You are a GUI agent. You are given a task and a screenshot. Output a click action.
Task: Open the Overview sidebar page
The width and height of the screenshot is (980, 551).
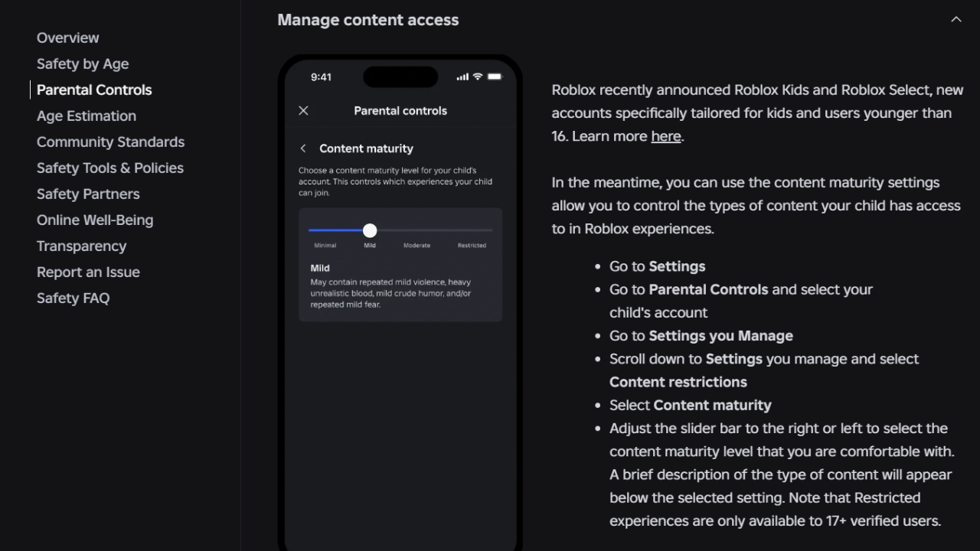[x=67, y=37]
